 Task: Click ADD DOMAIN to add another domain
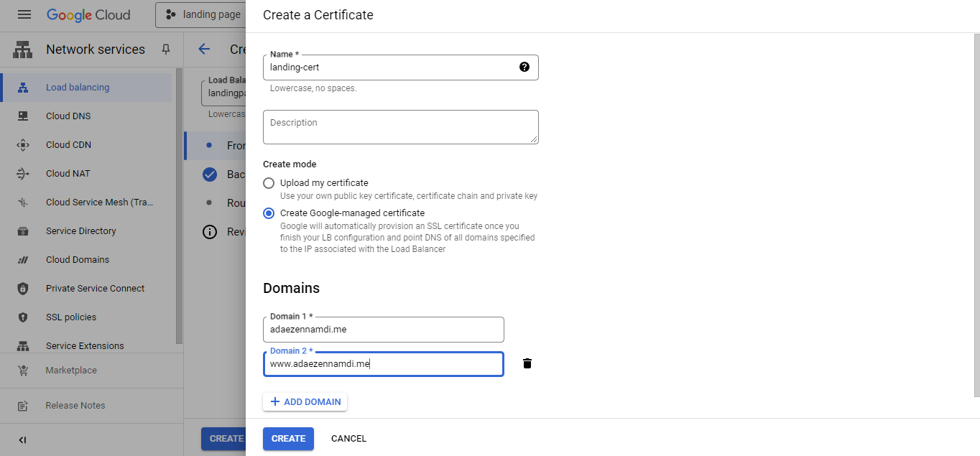305,401
